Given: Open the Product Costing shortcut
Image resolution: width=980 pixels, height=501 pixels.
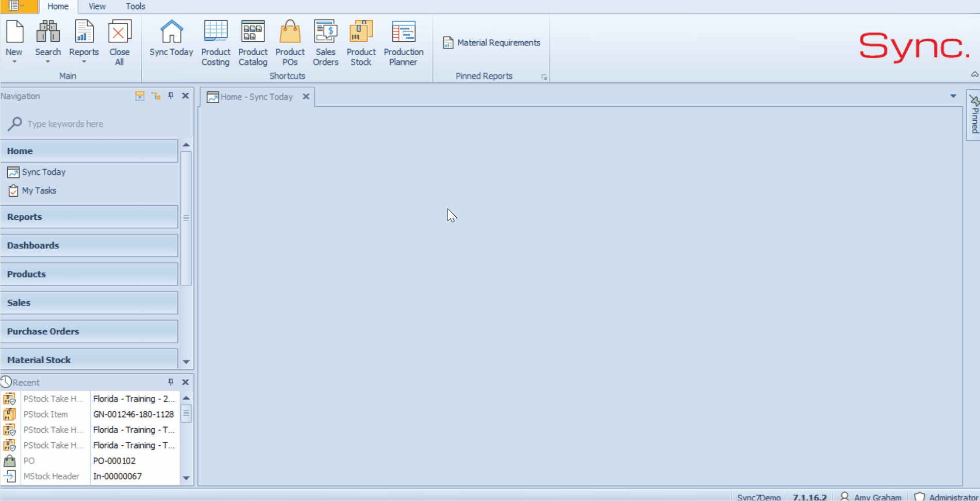Looking at the screenshot, I should point(215,43).
